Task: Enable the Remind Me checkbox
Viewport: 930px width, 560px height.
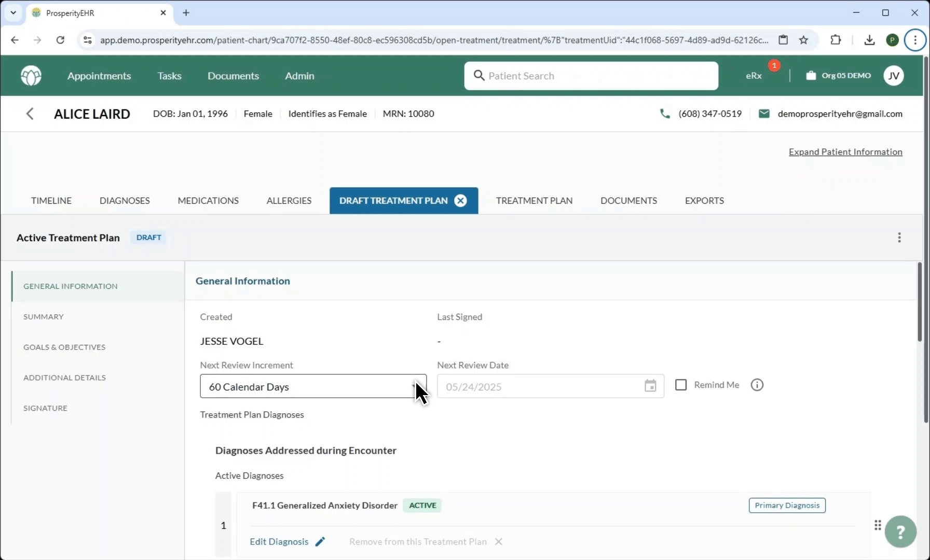Action: coord(680,385)
